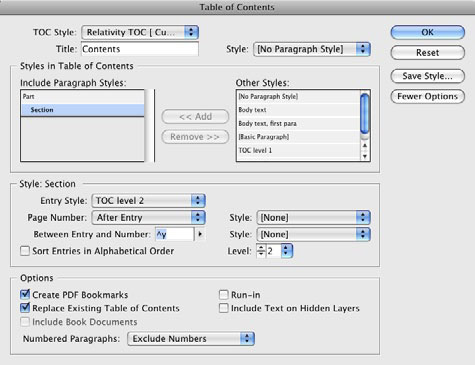Select TOC level 1 in Other Styles
Image resolution: width=475 pixels, height=365 pixels.
298,150
